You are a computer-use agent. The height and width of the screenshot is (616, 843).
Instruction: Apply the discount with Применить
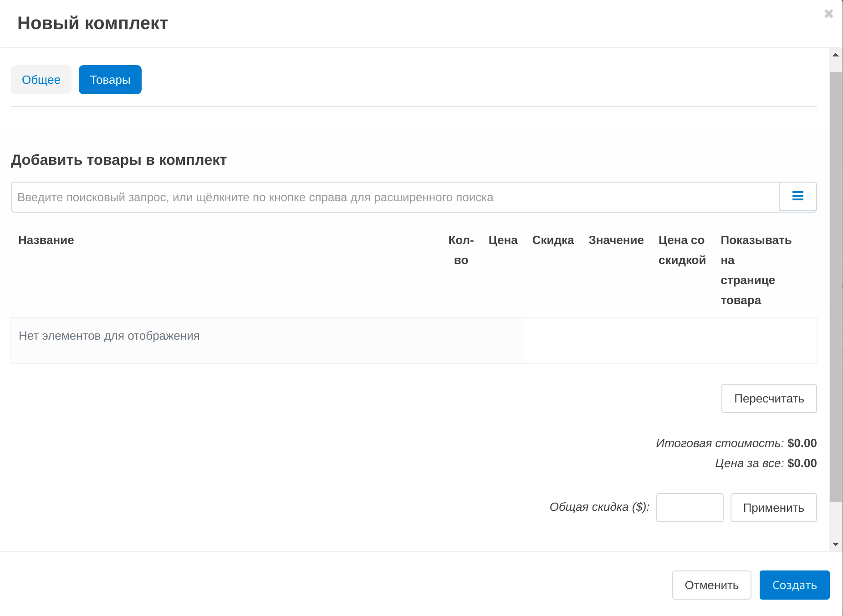tap(773, 508)
